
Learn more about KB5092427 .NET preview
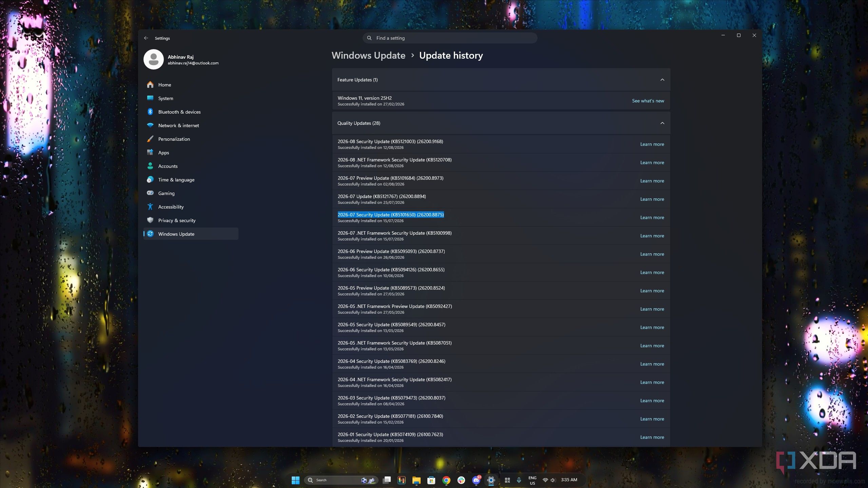pyautogui.click(x=652, y=309)
